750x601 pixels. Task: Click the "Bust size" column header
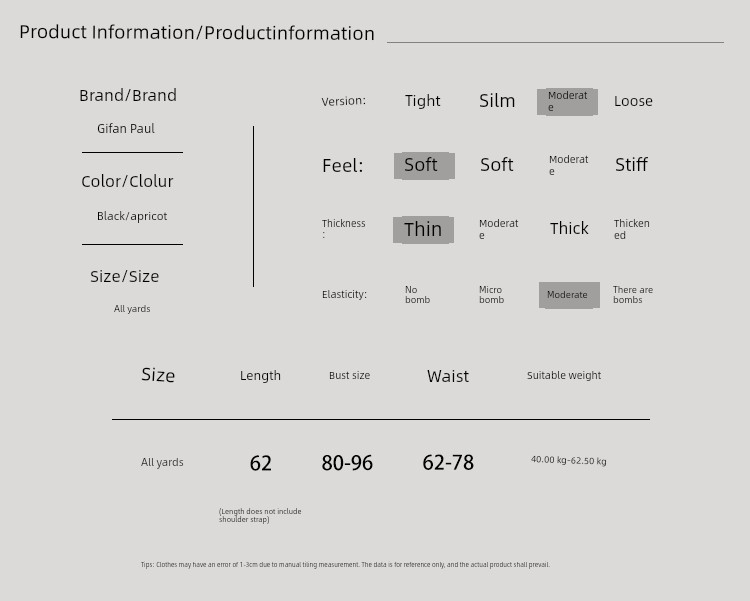(x=349, y=376)
